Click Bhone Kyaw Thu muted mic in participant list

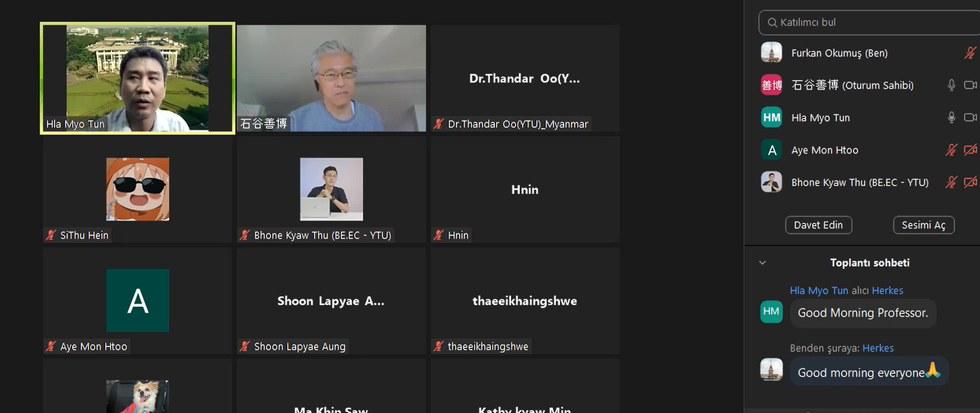(951, 182)
